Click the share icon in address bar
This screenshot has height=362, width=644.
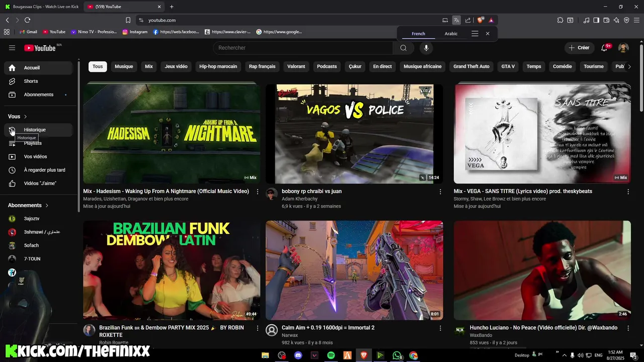468,20
